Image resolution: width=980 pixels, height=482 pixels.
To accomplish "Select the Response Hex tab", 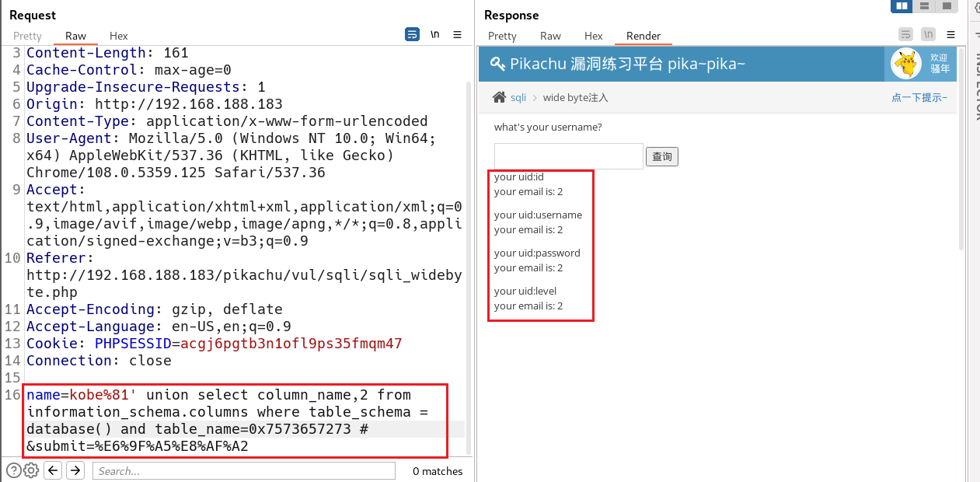I will pos(594,36).
